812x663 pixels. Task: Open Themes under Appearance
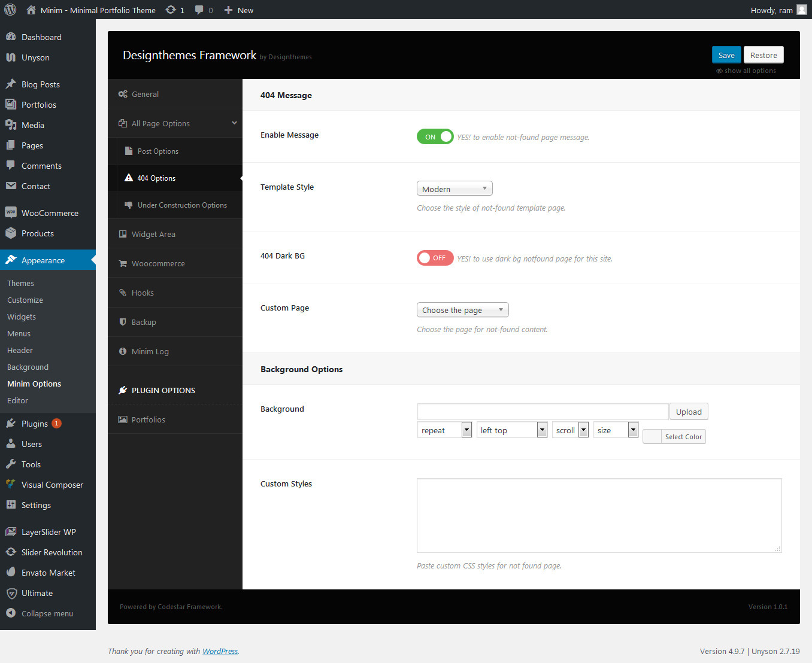point(20,283)
